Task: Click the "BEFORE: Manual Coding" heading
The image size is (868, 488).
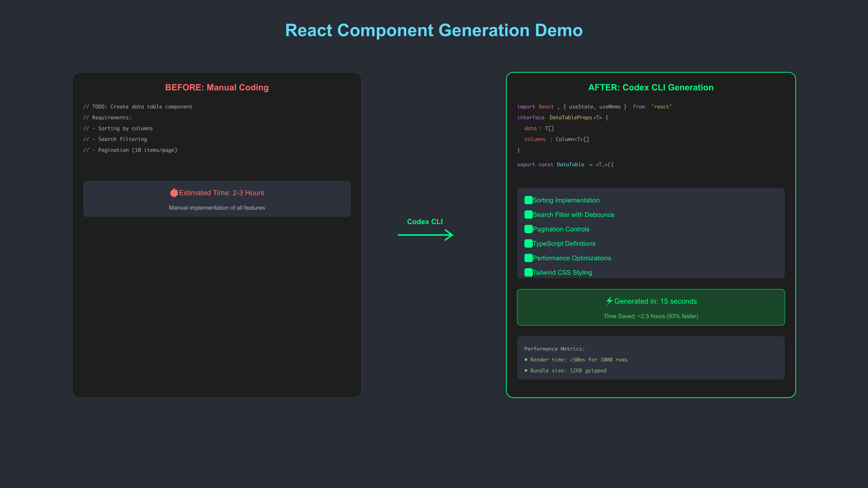Action: [217, 87]
